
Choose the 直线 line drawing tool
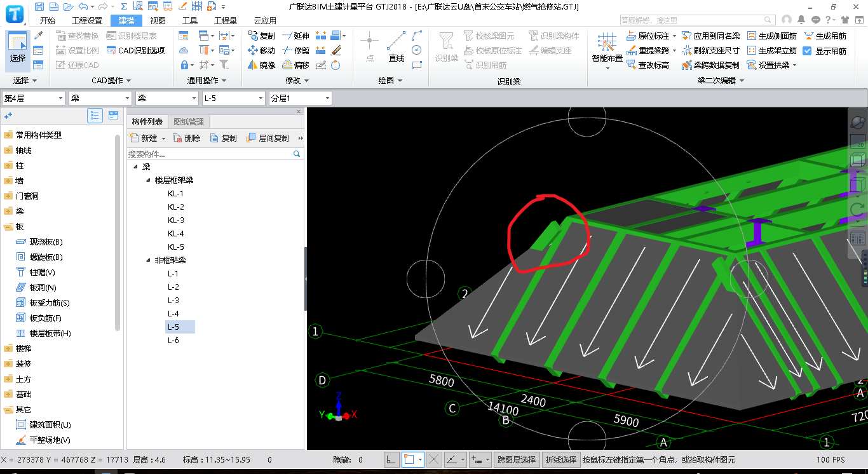(x=397, y=48)
